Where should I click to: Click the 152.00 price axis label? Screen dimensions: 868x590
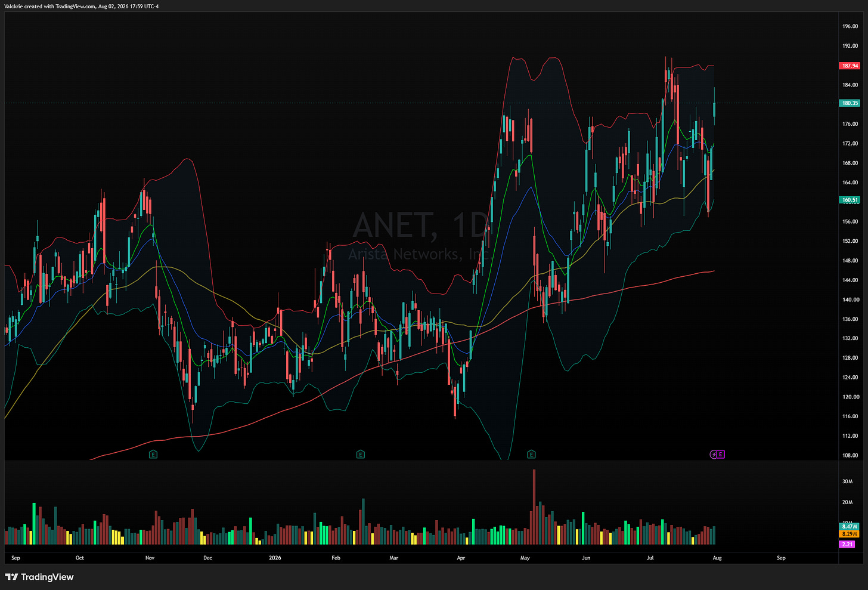[850, 241]
